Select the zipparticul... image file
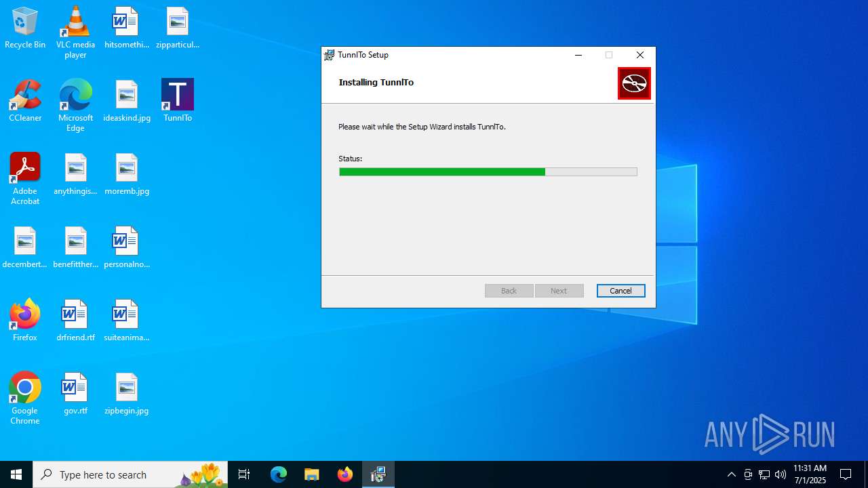 coord(177,28)
